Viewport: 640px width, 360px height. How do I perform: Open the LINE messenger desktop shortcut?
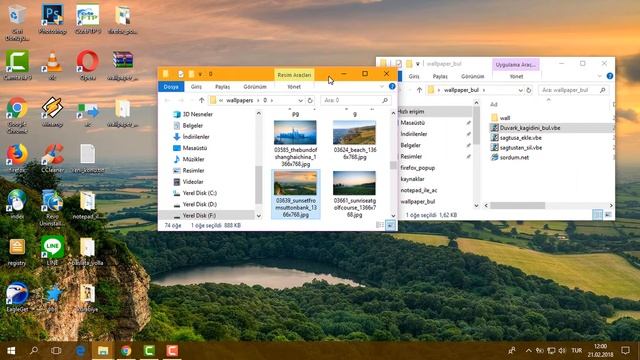click(x=52, y=251)
